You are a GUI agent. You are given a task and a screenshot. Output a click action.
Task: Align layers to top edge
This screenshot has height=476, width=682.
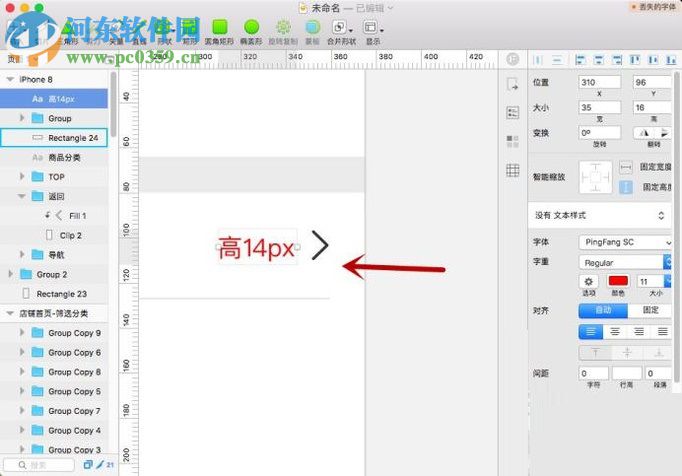pos(635,60)
